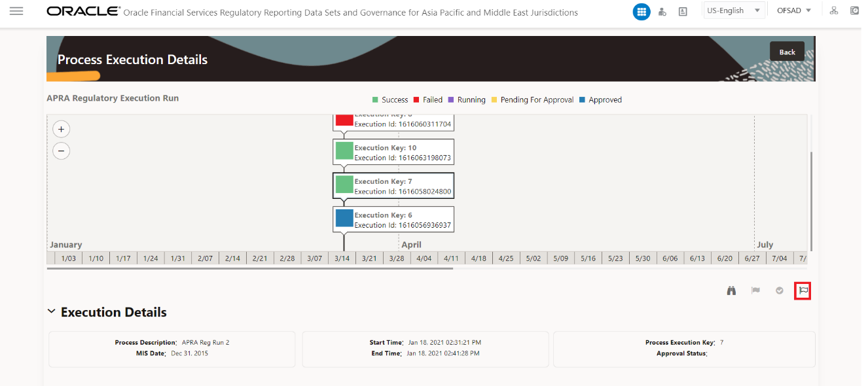Click the timeline horizontal scrollbar

[250, 268]
